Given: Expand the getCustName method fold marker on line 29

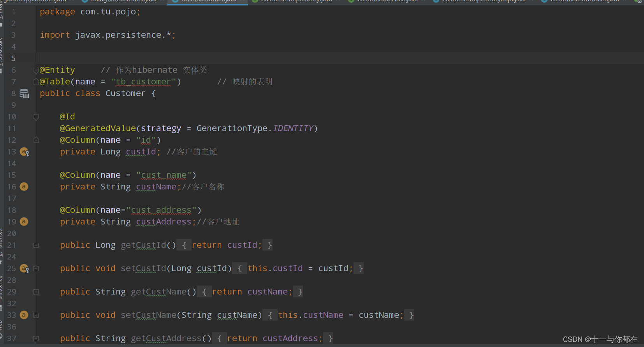Looking at the screenshot, I should pyautogui.click(x=36, y=292).
